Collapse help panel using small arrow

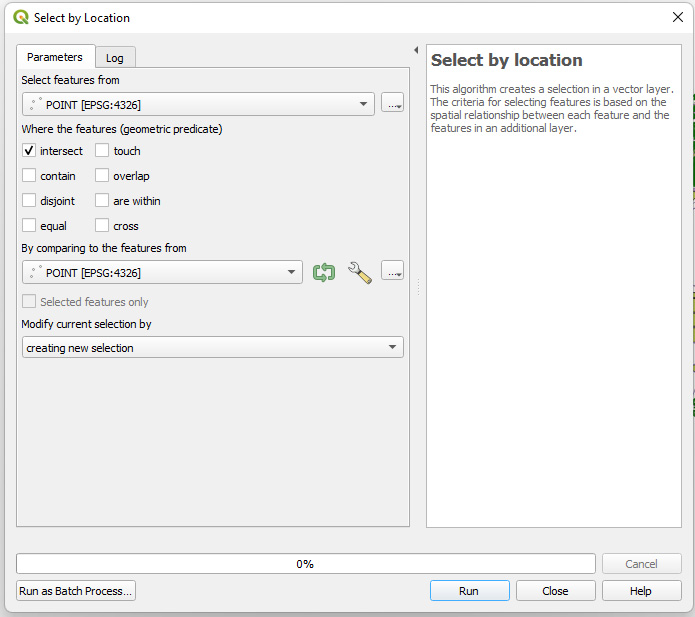(x=416, y=50)
